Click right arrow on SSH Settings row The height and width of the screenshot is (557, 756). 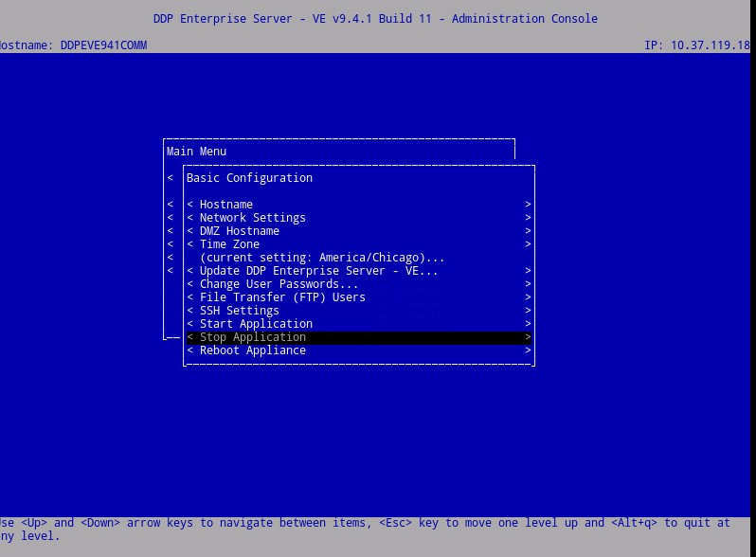[x=528, y=311]
